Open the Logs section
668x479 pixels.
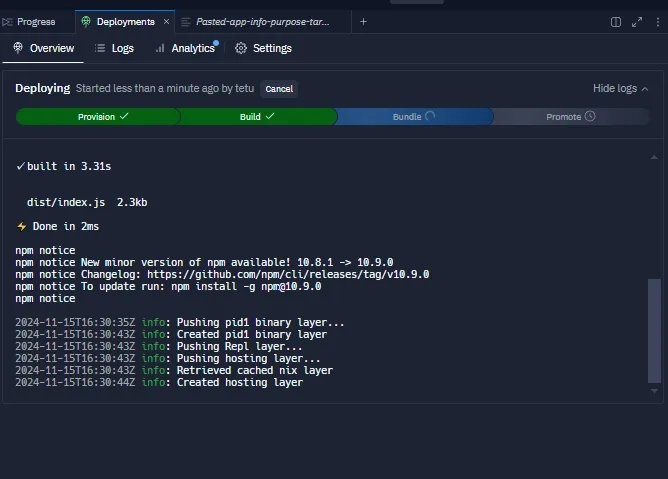[114, 48]
